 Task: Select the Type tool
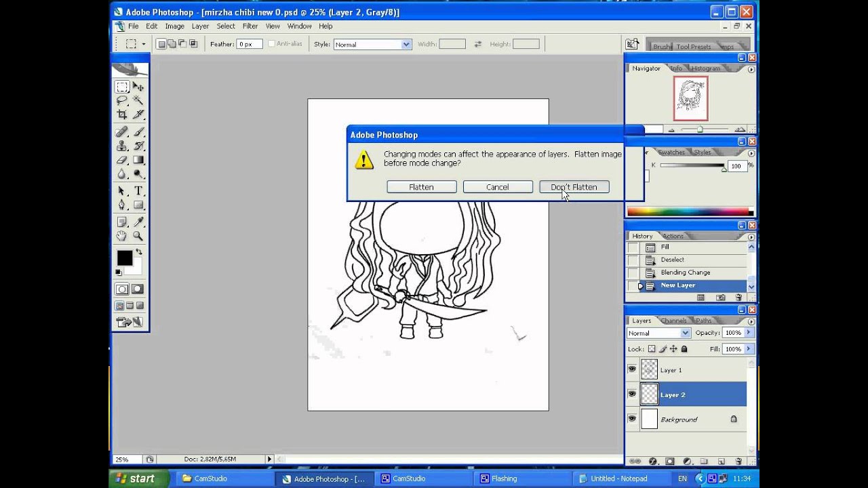click(x=138, y=191)
